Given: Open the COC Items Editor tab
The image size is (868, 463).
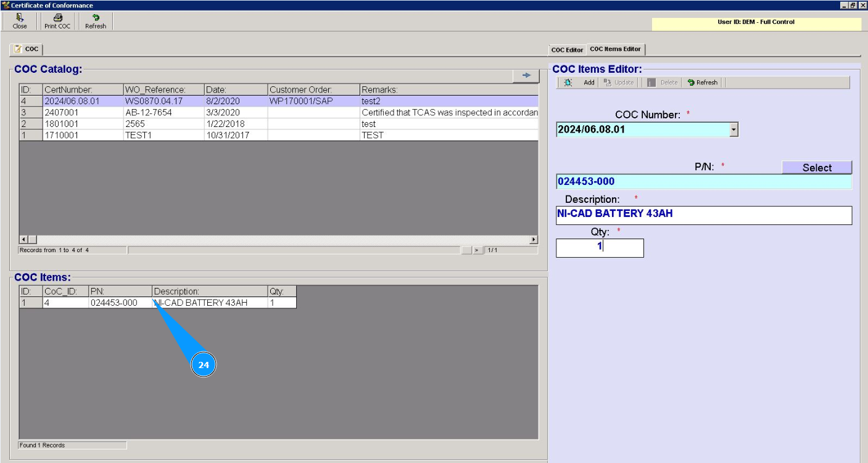Looking at the screenshot, I should 615,49.
